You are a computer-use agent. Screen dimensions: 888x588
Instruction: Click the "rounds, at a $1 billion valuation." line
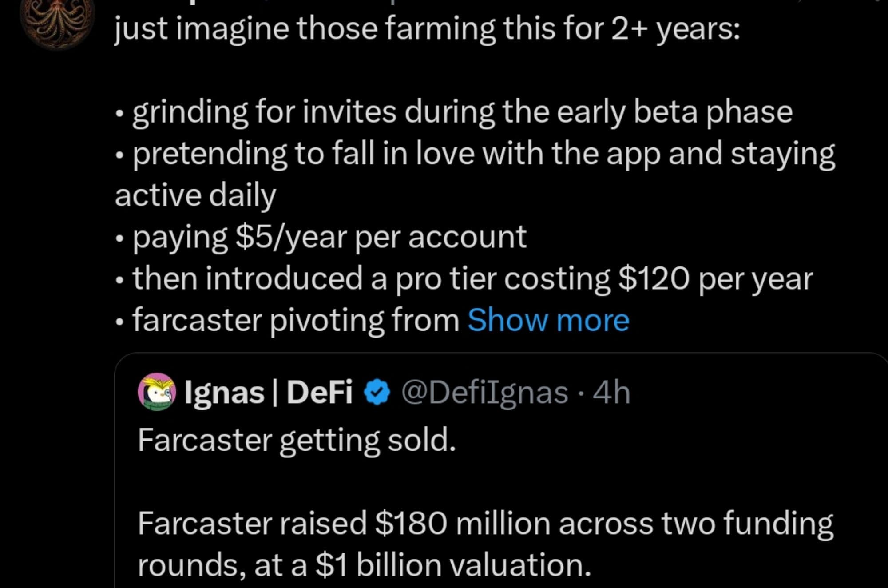(364, 565)
